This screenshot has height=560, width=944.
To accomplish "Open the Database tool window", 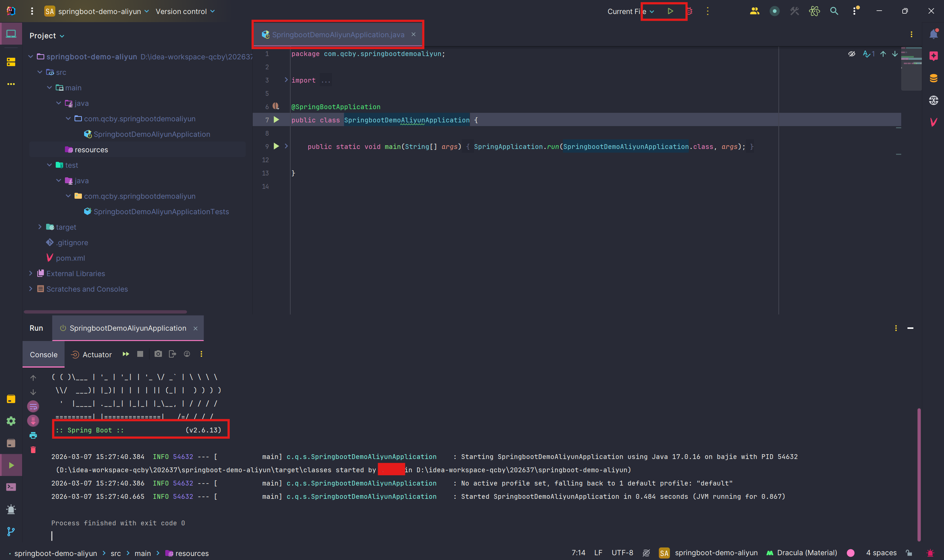I will pyautogui.click(x=933, y=78).
